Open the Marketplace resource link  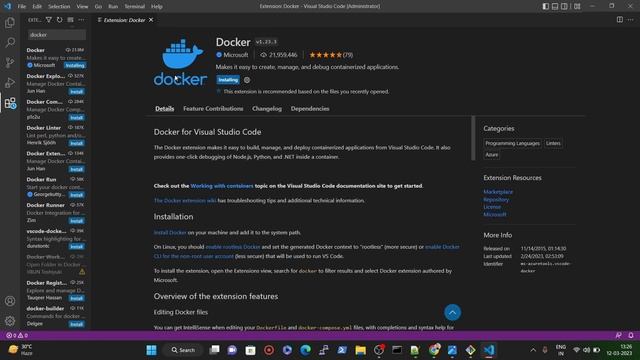[x=498, y=192]
